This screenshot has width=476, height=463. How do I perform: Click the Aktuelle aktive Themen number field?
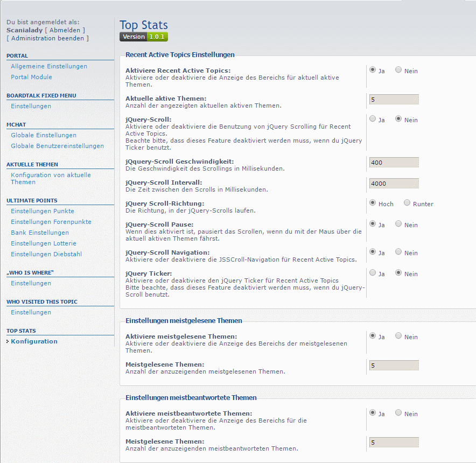tap(394, 100)
